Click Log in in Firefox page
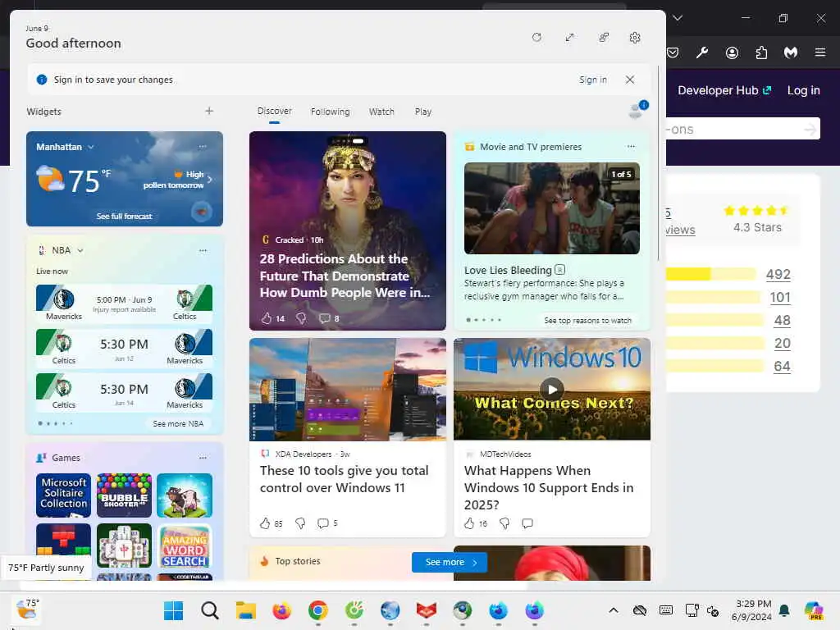Viewport: 840px width, 630px height. (x=804, y=90)
